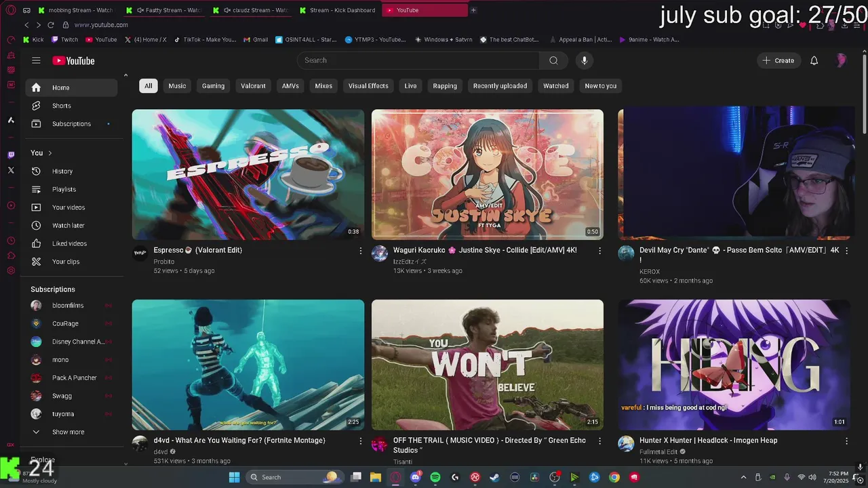Open options menu for Hunter X Hunter video

tap(846, 441)
